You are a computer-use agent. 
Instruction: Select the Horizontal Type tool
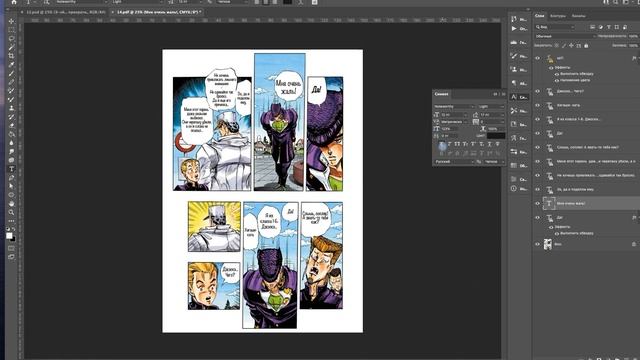11,169
